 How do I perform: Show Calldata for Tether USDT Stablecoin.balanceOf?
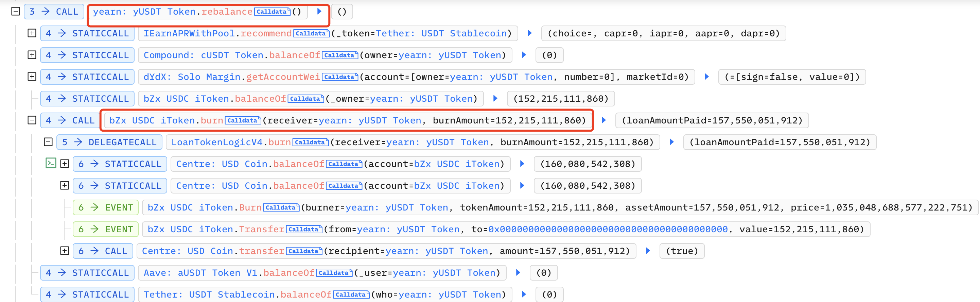click(x=351, y=295)
